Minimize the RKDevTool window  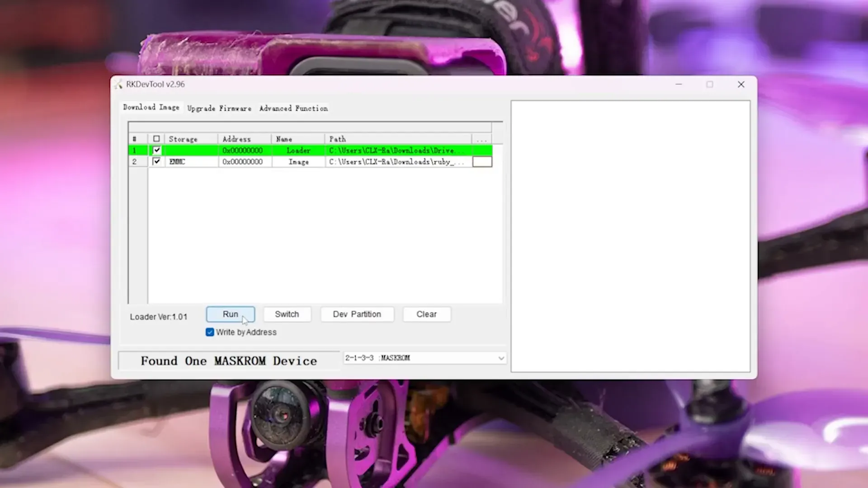point(679,84)
